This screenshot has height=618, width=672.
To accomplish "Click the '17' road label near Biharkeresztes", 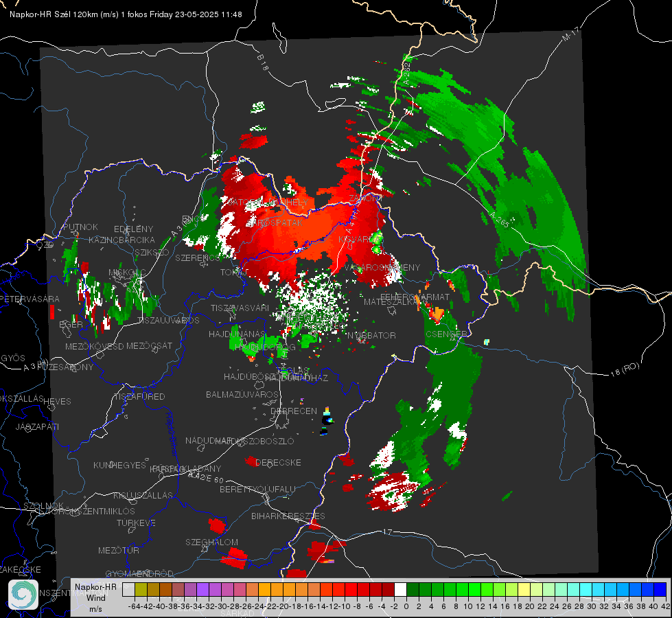I will pos(387,531).
